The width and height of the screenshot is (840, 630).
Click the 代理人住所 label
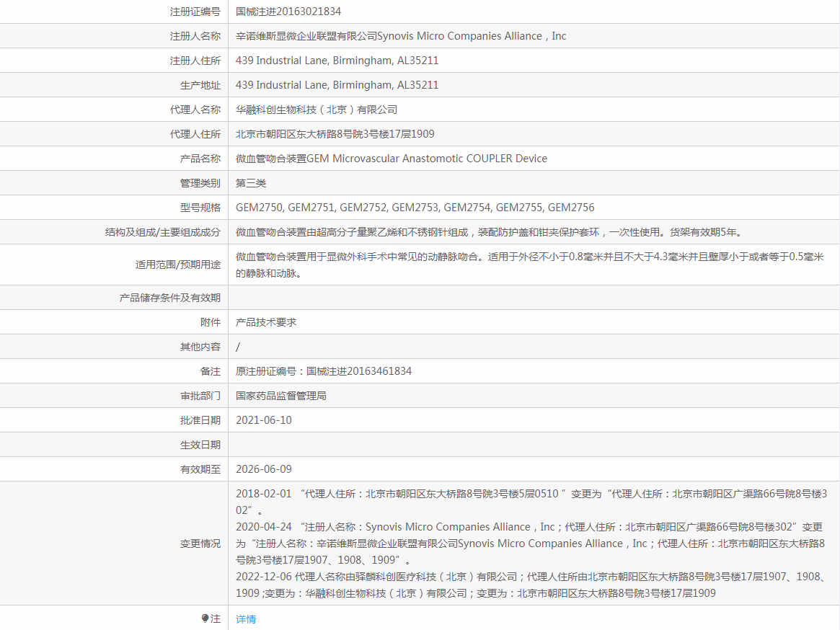195,135
